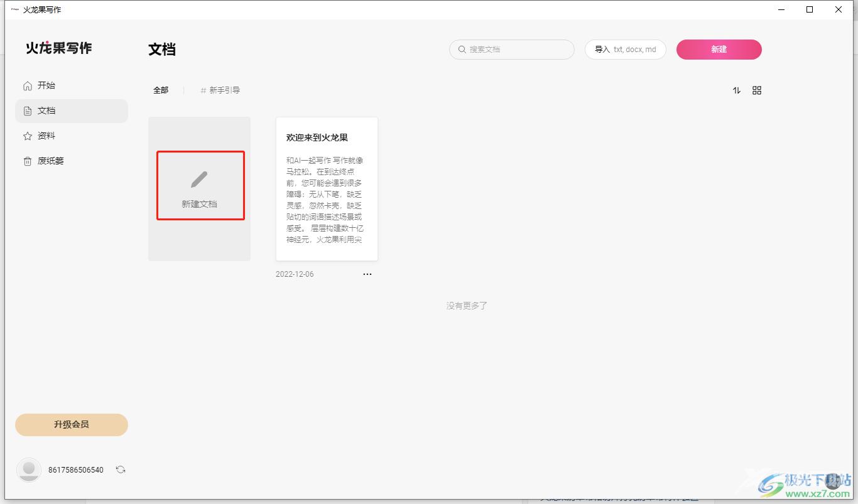This screenshot has width=858, height=504.
Task: Click the home icon beside 开始
Action: (28, 85)
